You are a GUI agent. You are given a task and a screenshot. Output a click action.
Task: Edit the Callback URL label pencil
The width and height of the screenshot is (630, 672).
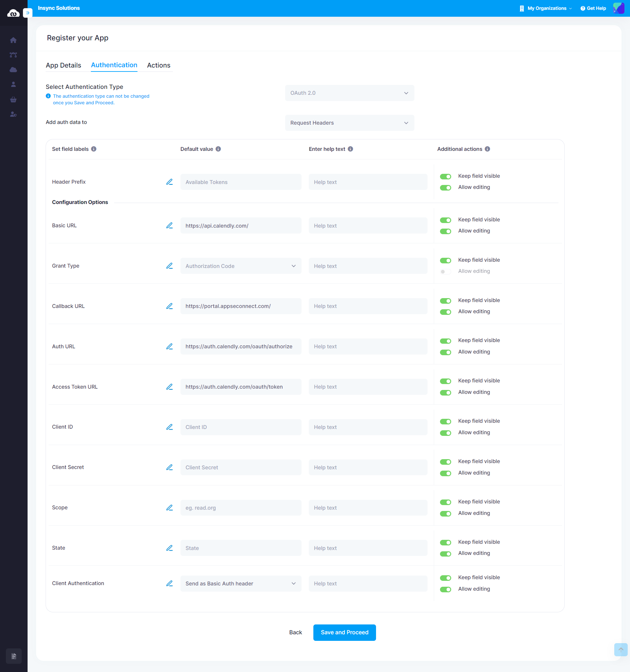[169, 306]
